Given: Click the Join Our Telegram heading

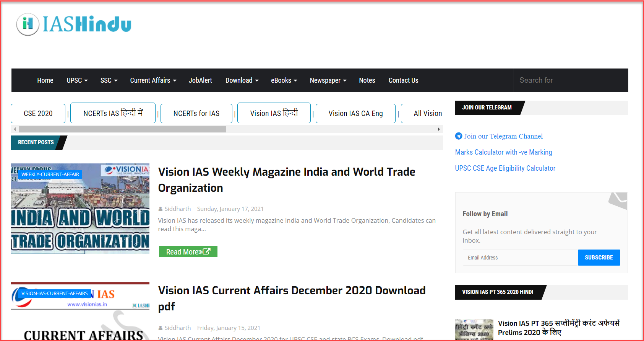Looking at the screenshot, I should 487,108.
